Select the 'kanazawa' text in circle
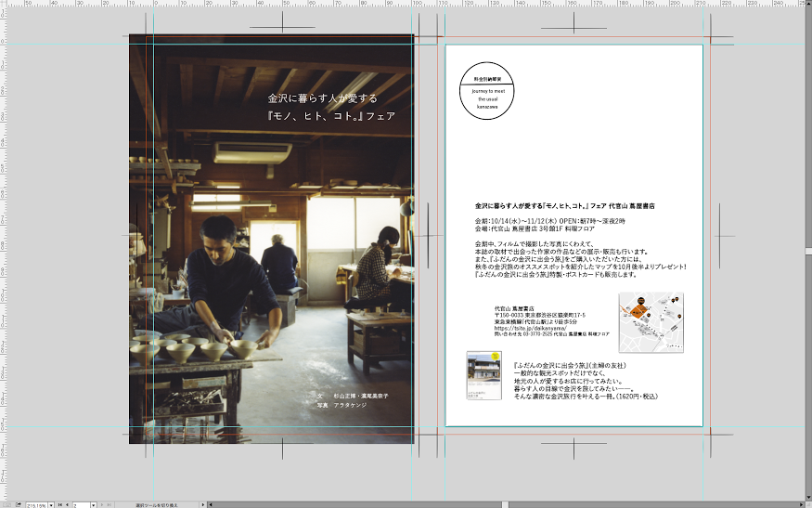Viewport: 812px width, 508px height. [x=487, y=107]
